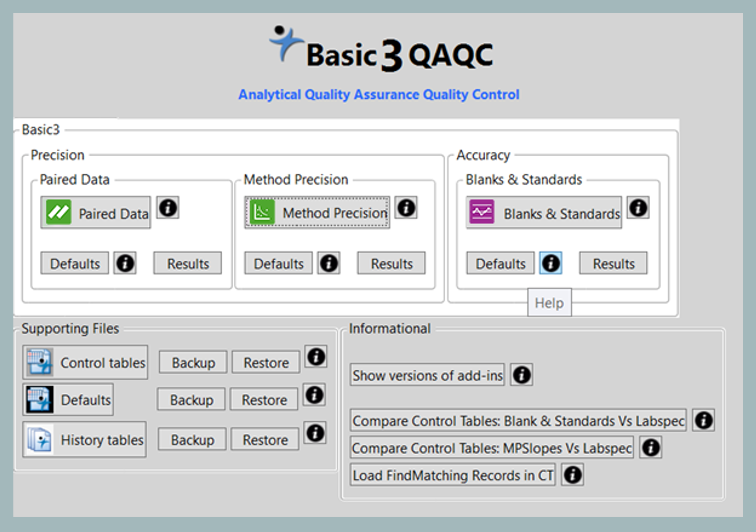This screenshot has height=532, width=756.
Task: Compare Control Tables: MPSlopes Vs Labspec
Action: tap(492, 448)
